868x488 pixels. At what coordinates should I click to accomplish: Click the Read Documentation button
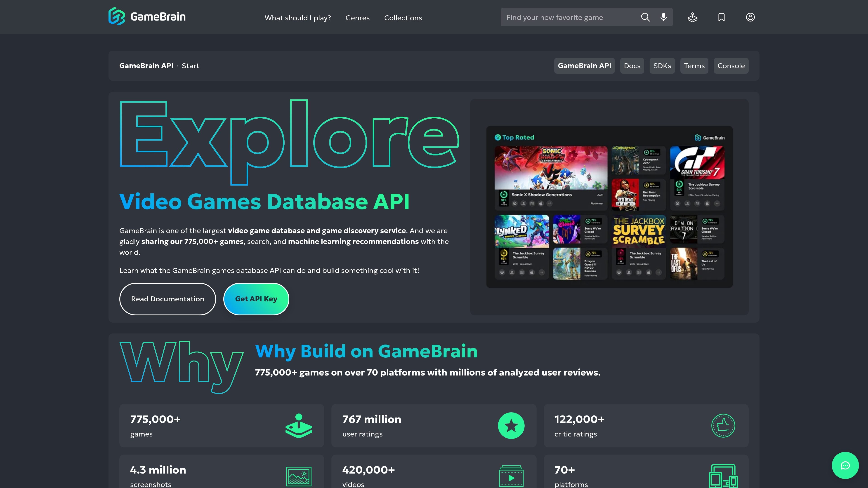[167, 299]
